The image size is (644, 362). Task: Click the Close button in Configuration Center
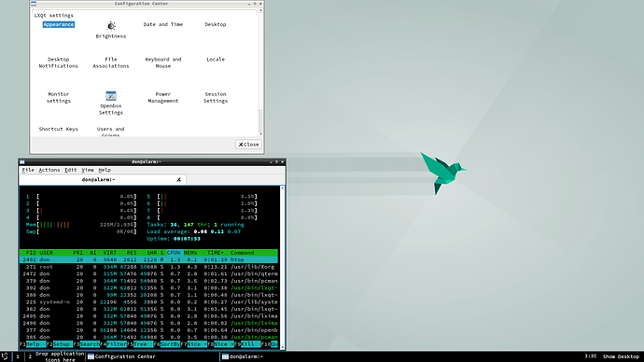[248, 145]
